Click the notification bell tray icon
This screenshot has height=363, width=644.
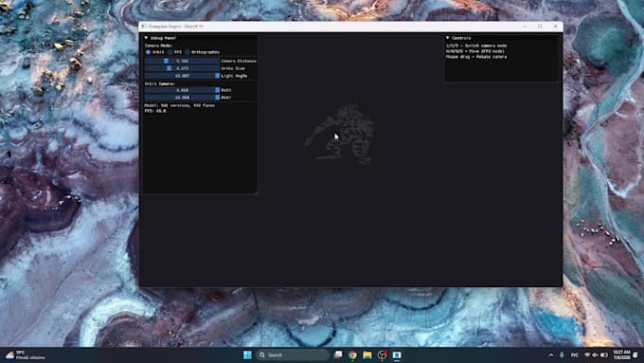tap(636, 355)
